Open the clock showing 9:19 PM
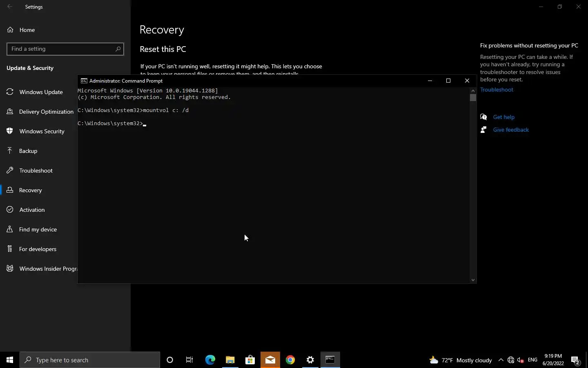 [553, 360]
